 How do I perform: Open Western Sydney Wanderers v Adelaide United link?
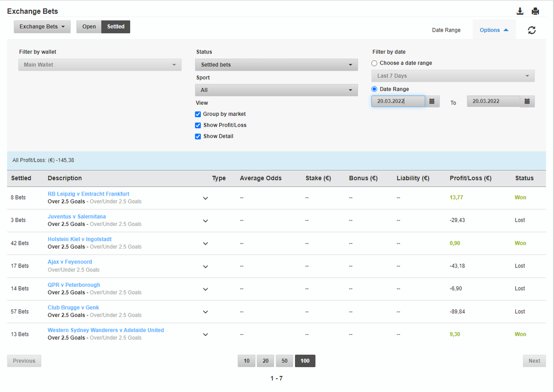[106, 330]
